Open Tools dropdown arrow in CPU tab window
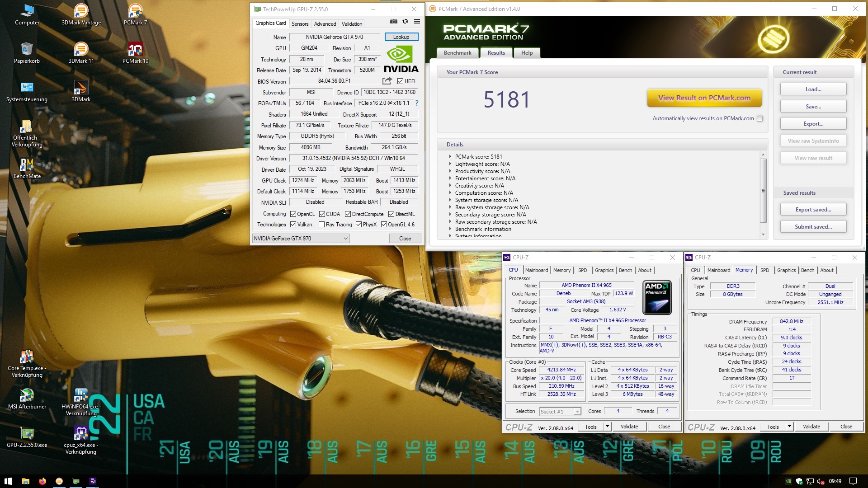Image resolution: width=868 pixels, height=488 pixels. click(x=607, y=426)
